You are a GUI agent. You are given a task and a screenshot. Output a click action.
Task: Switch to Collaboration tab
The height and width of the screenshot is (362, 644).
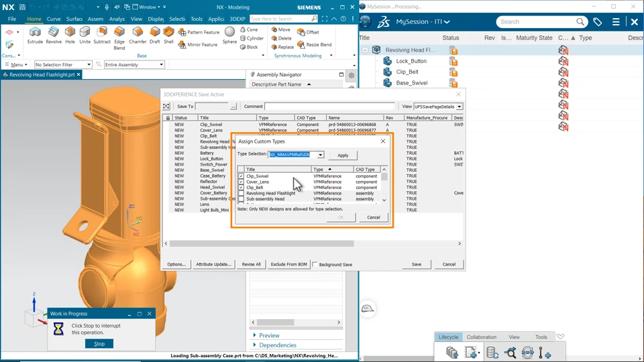coord(482,337)
